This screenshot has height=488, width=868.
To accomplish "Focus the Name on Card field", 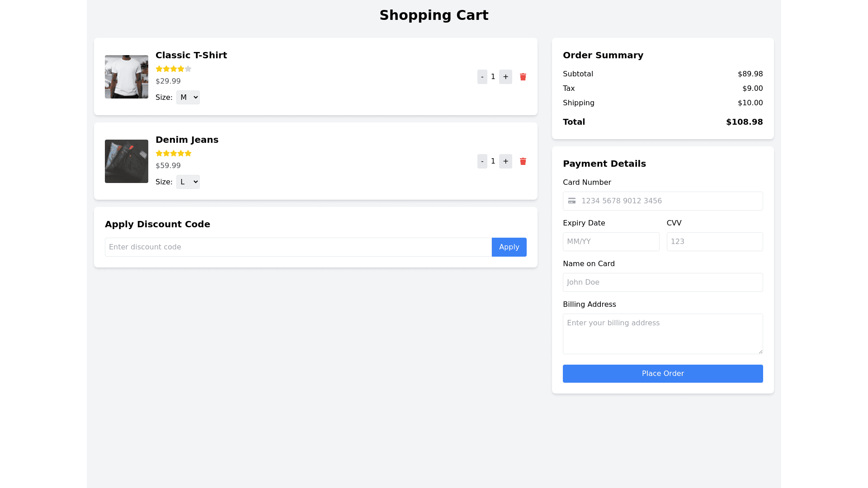I will (663, 282).
